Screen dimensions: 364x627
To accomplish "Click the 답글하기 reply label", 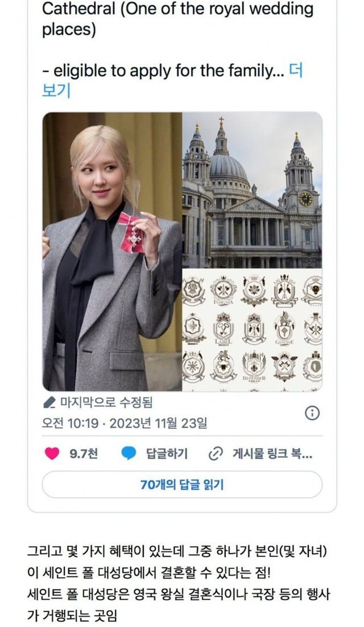I will point(167,454).
